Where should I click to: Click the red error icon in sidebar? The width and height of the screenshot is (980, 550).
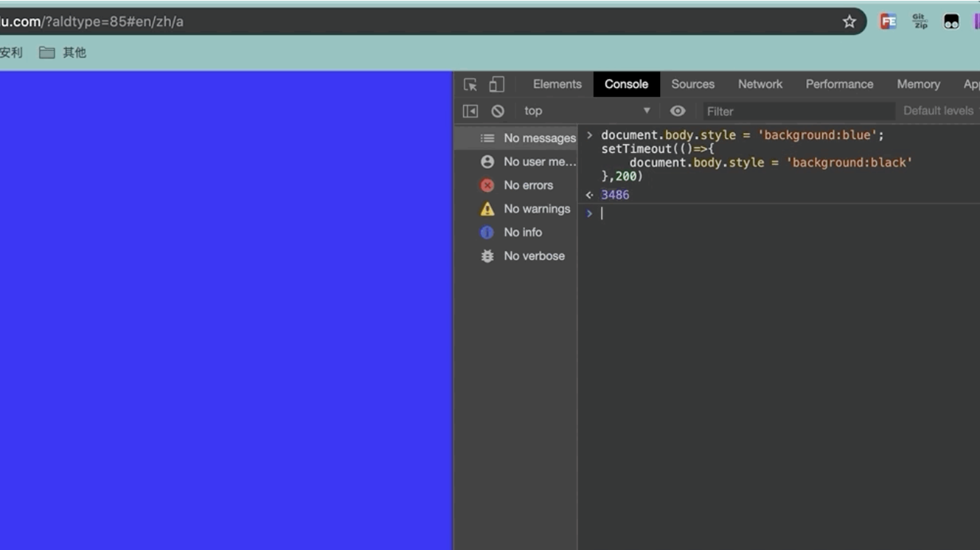pyautogui.click(x=487, y=186)
